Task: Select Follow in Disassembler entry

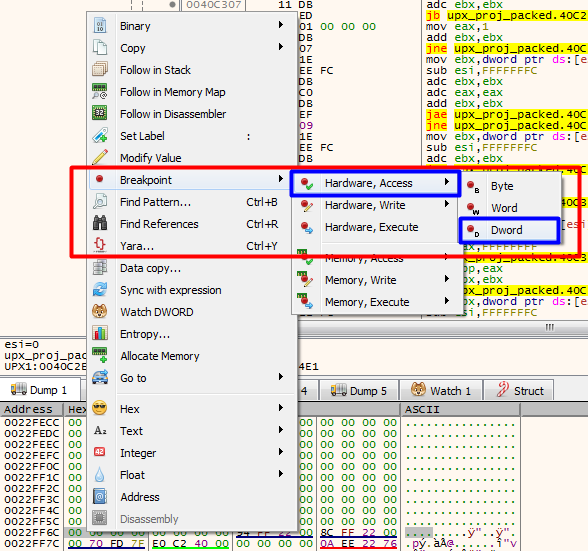Action: (192, 114)
